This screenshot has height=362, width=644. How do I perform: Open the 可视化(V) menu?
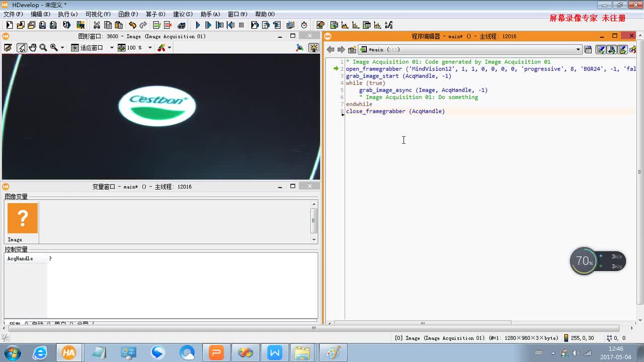[98, 15]
